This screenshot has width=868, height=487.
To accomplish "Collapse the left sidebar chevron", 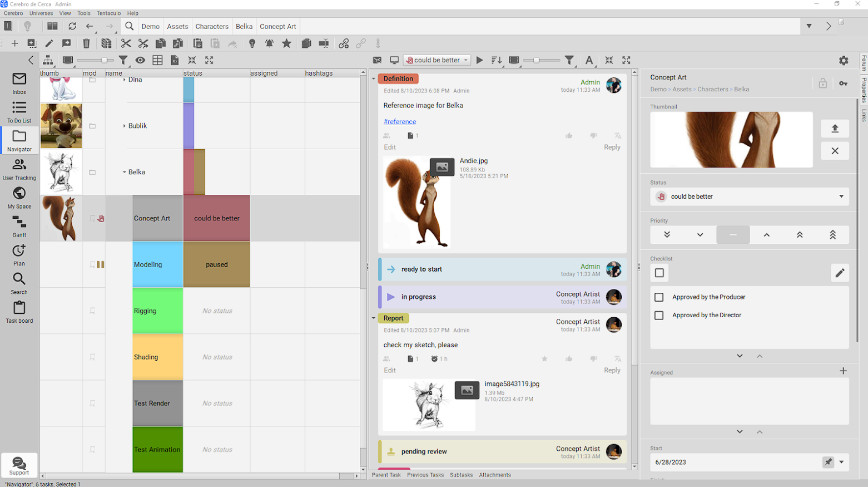I will point(31,60).
